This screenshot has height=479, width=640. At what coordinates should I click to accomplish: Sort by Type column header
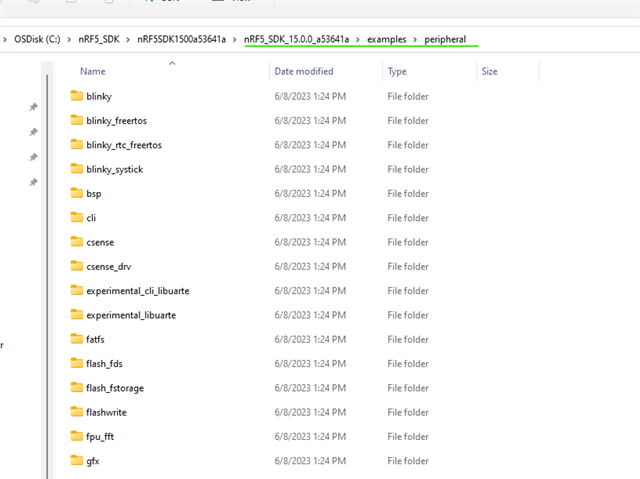(x=397, y=72)
